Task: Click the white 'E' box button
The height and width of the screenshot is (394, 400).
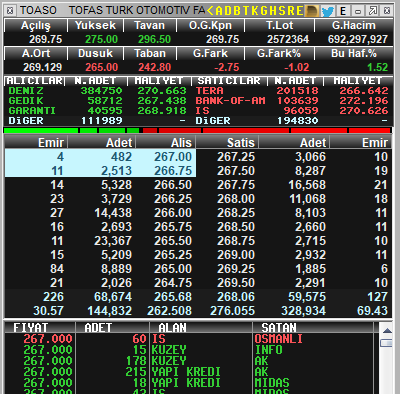Action: (x=343, y=11)
